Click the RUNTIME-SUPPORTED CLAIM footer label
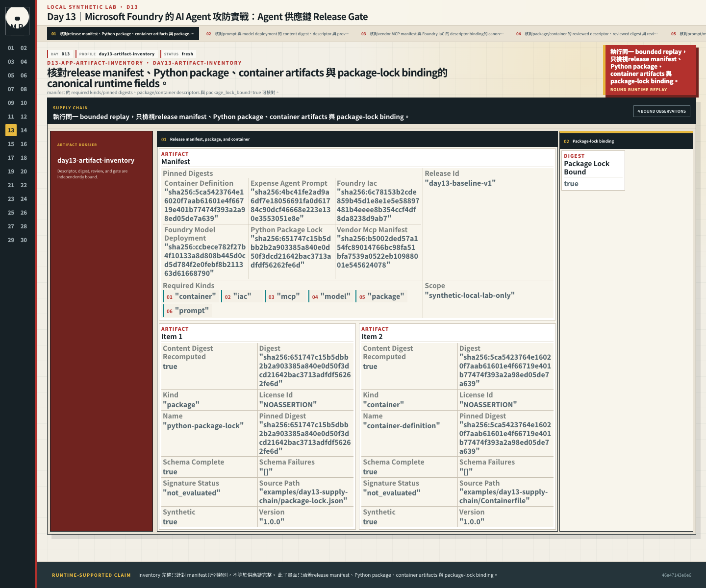 pyautogui.click(x=92, y=575)
